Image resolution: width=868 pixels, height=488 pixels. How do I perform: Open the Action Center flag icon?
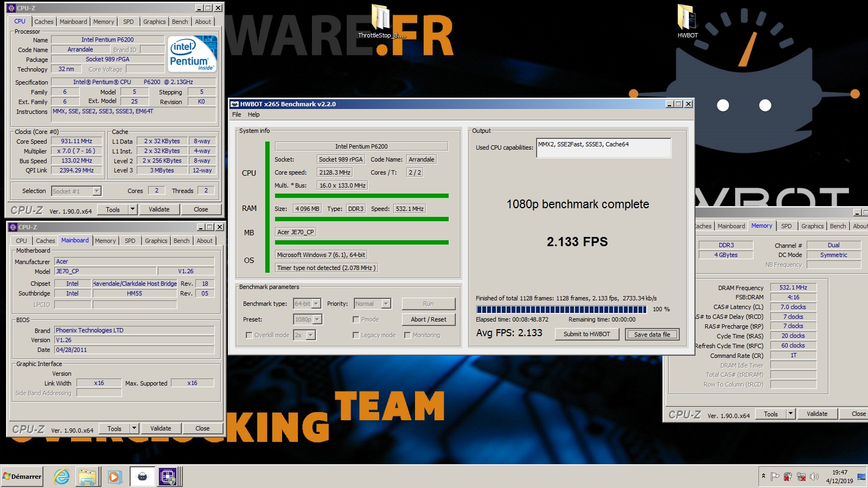point(775,477)
